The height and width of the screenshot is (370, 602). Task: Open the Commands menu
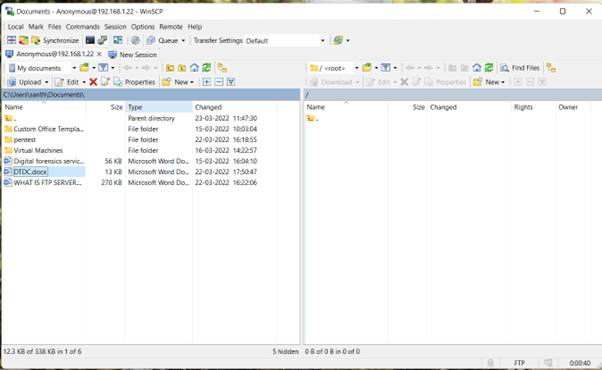83,26
